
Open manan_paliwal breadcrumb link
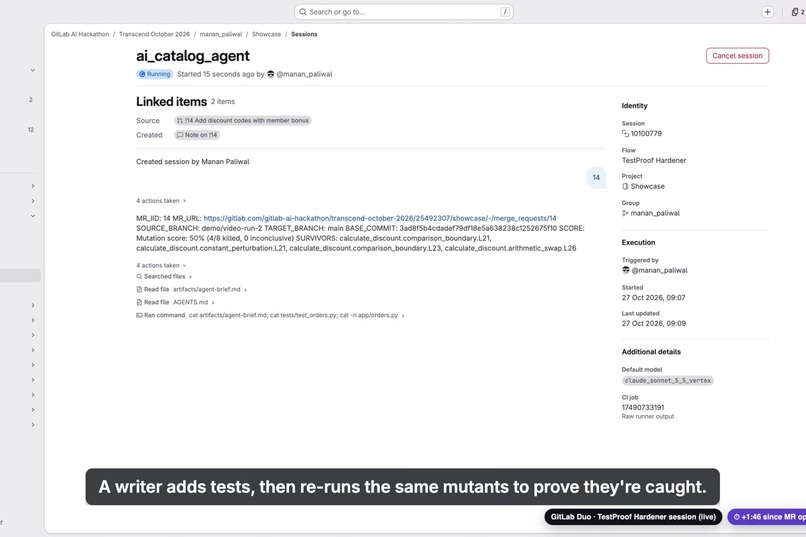tap(221, 34)
